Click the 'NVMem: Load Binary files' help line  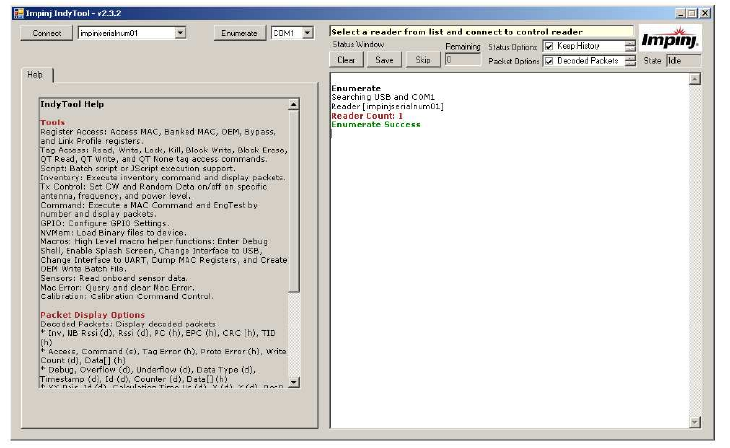pos(114,232)
